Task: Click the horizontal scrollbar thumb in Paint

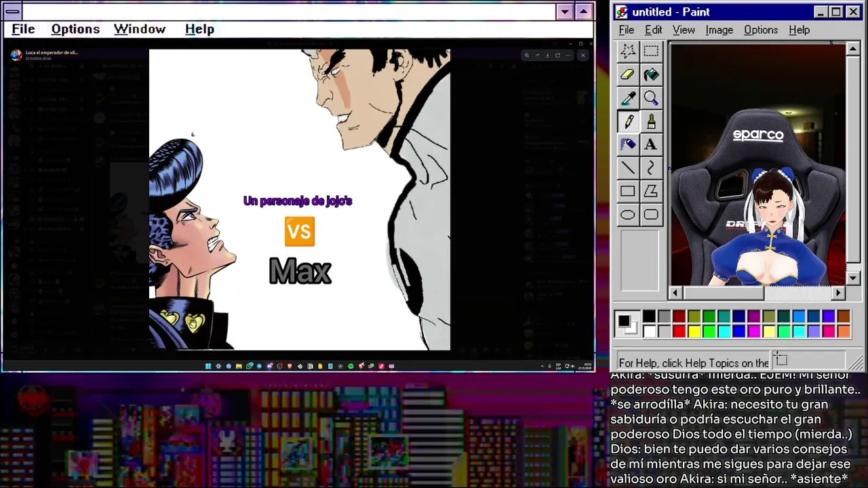Action: [723, 293]
